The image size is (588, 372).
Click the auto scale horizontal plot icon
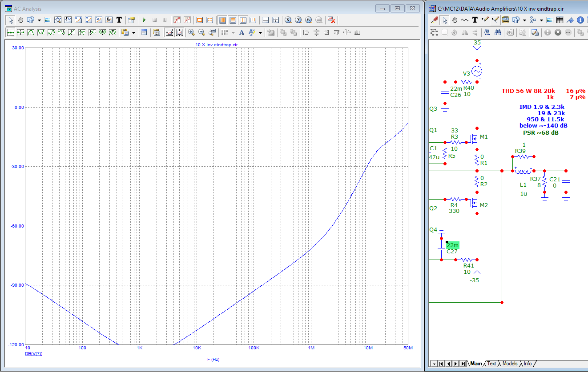pyautogui.click(x=169, y=32)
